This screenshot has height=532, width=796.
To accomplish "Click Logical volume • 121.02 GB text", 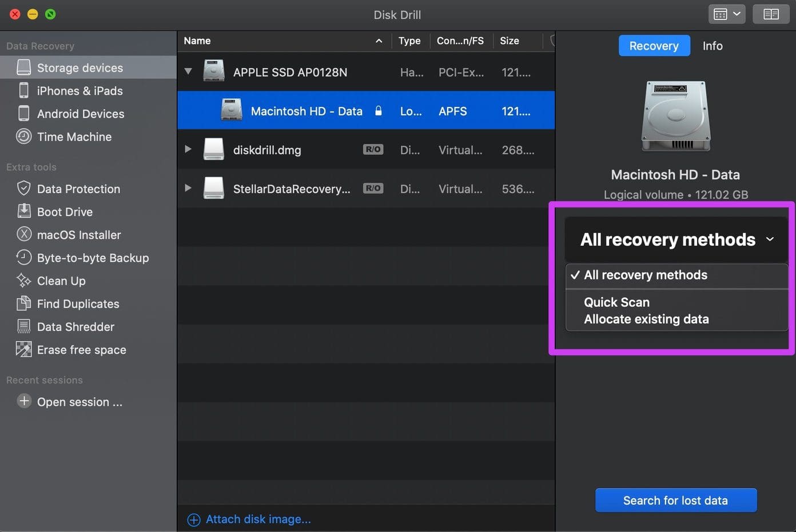I will (676, 194).
